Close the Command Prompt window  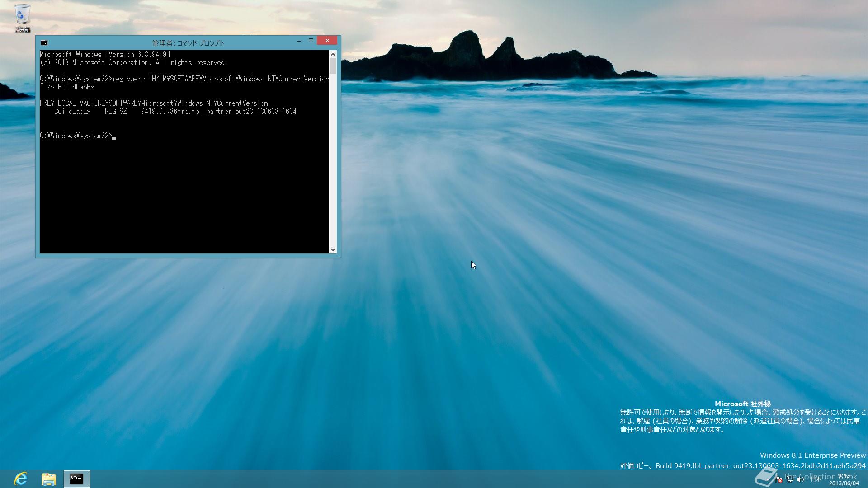[x=327, y=41]
